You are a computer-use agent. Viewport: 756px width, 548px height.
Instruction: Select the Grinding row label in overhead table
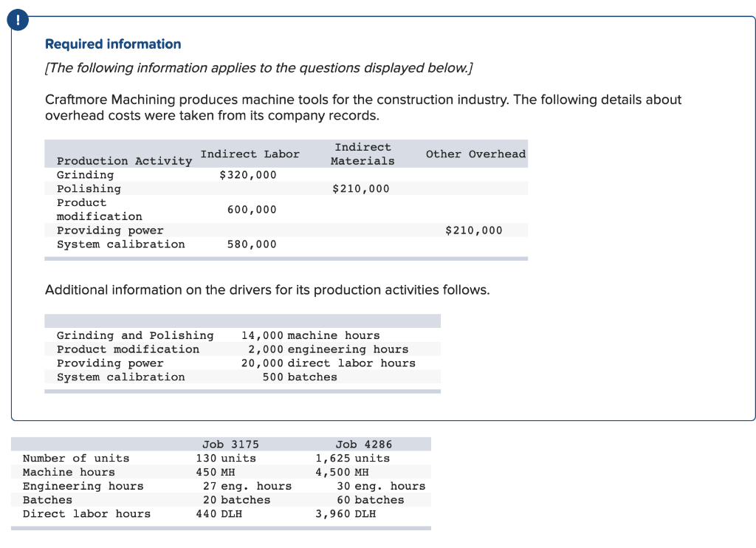[x=86, y=174]
